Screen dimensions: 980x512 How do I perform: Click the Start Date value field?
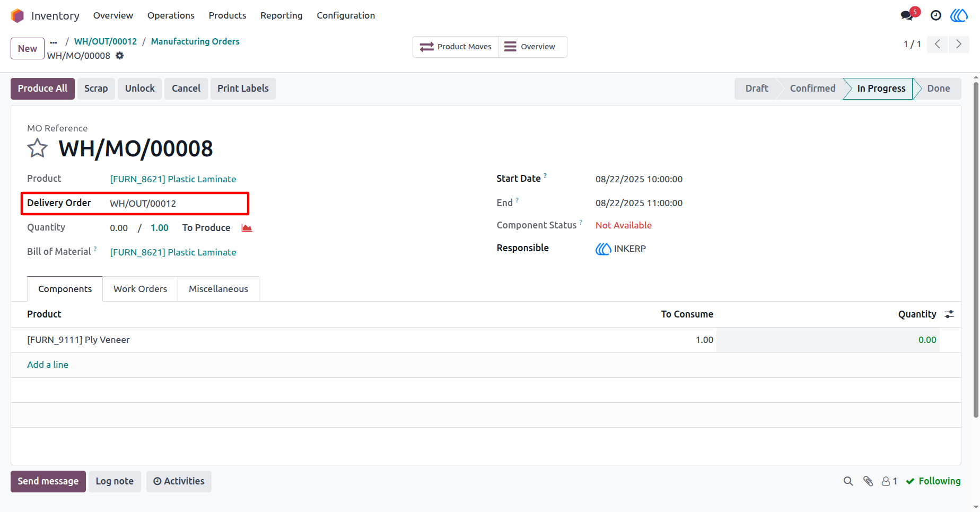click(x=638, y=179)
